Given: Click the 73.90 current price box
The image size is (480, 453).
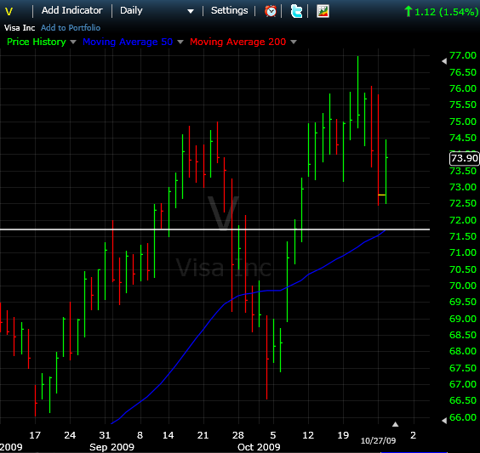Looking at the screenshot, I should pos(464,158).
